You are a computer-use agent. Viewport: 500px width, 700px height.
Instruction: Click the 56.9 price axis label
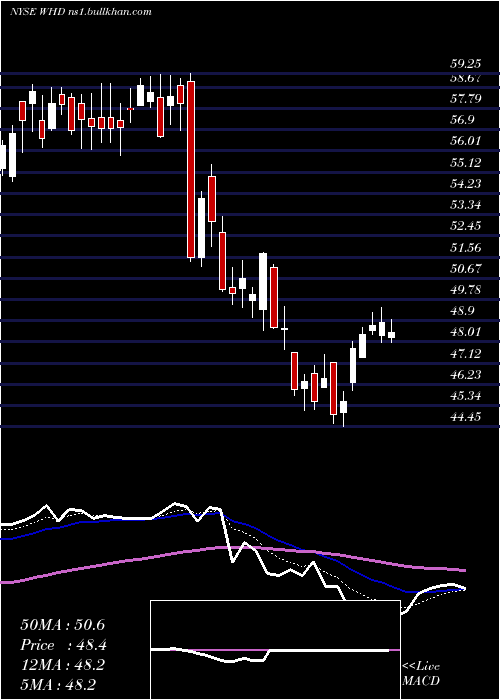click(x=462, y=120)
